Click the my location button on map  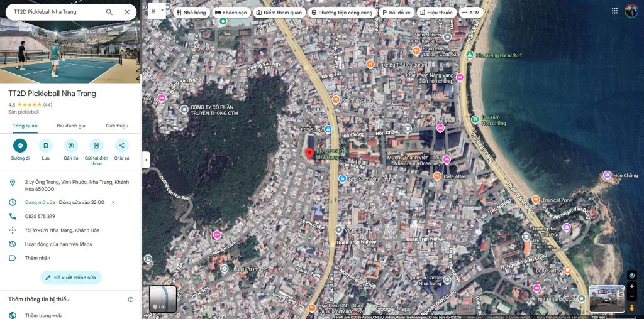coord(632,275)
